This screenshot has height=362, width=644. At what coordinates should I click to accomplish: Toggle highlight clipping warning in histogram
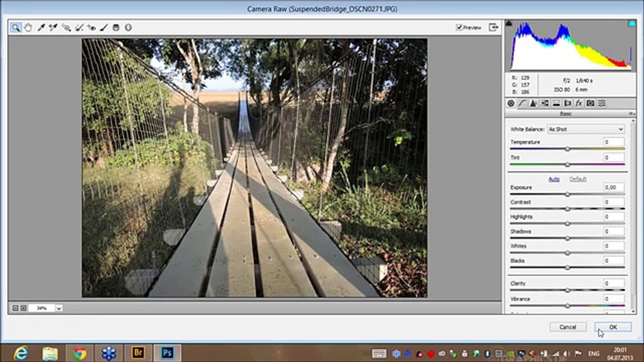[x=632, y=23]
